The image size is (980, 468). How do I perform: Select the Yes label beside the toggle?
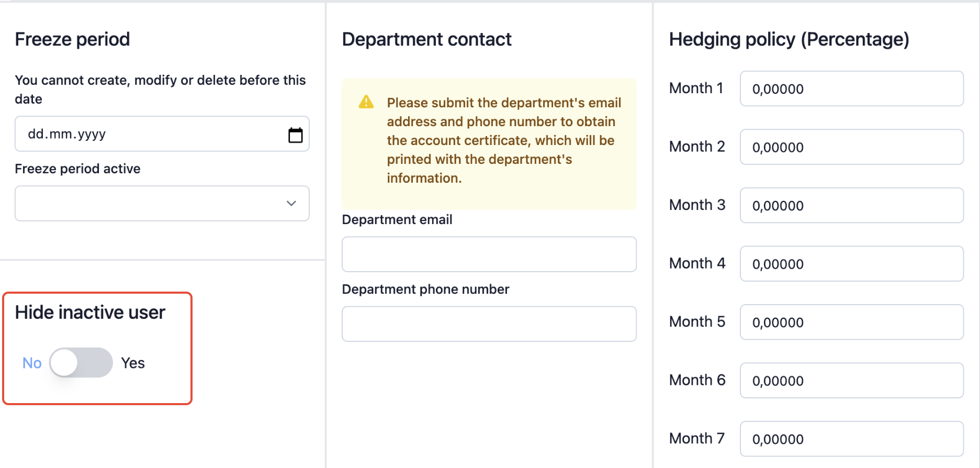133,363
